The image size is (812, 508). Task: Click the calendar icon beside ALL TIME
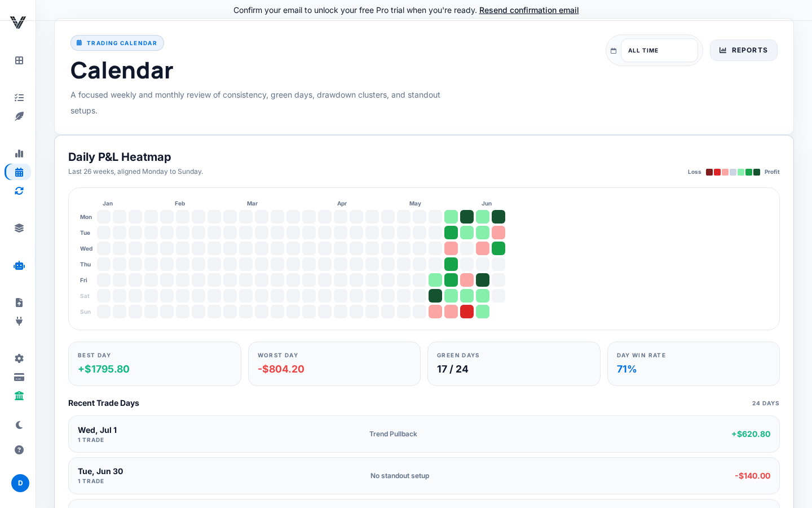[614, 51]
